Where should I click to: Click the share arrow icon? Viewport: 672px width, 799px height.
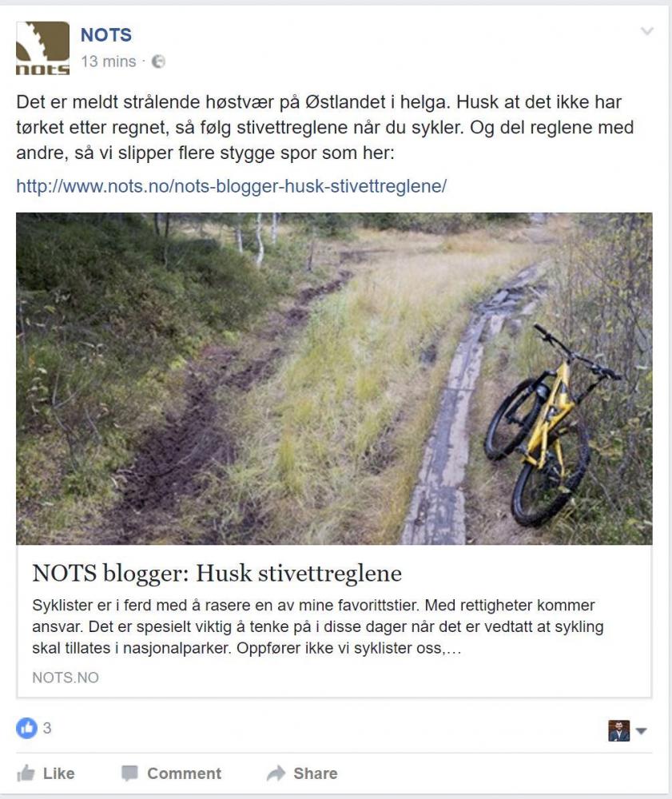(276, 773)
